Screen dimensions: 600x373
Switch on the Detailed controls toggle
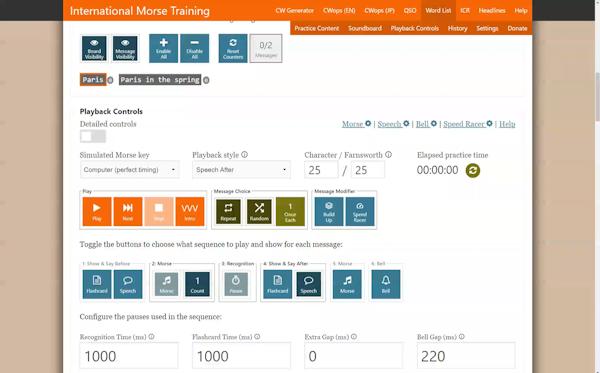click(x=93, y=136)
